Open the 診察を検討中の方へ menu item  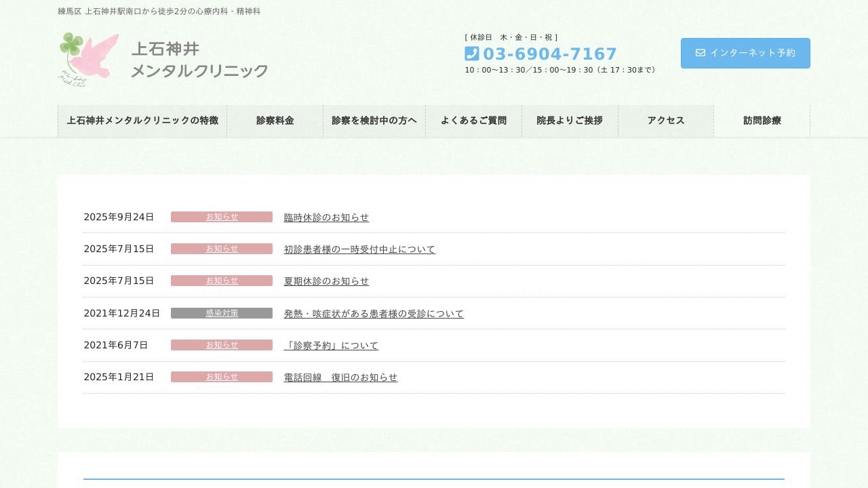click(x=374, y=121)
